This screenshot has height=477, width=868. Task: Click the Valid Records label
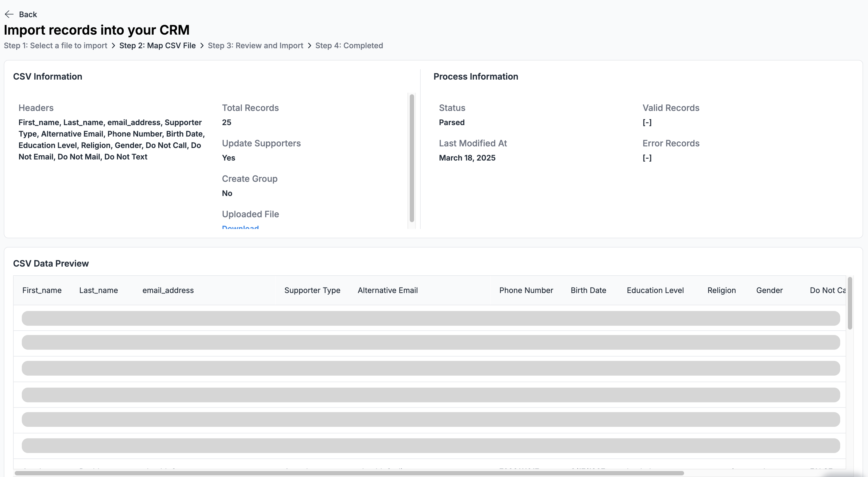[671, 108]
